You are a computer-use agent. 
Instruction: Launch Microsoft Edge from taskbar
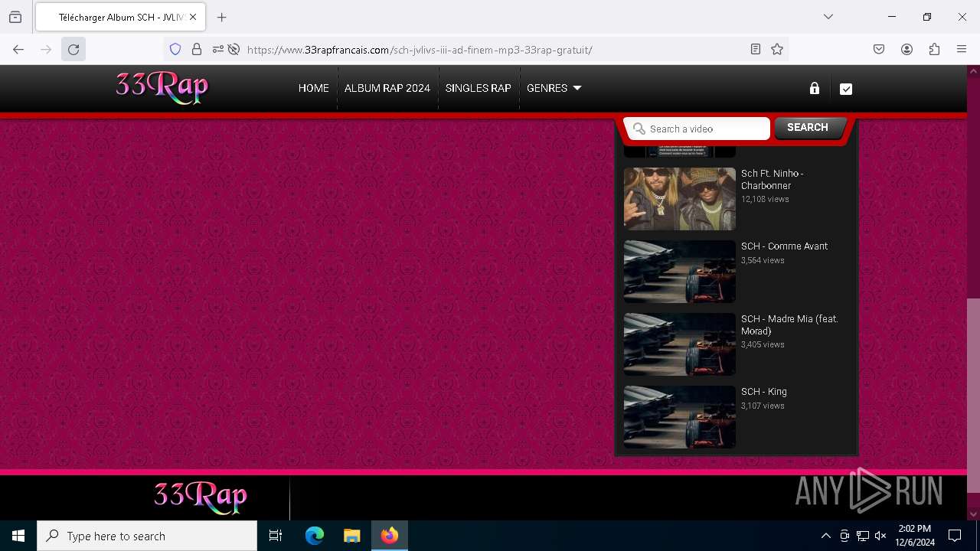click(315, 536)
